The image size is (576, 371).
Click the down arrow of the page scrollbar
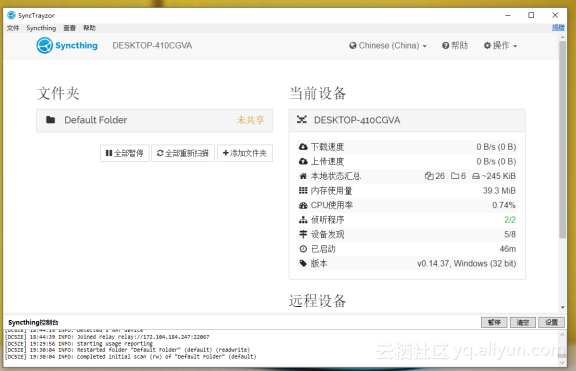[562, 307]
